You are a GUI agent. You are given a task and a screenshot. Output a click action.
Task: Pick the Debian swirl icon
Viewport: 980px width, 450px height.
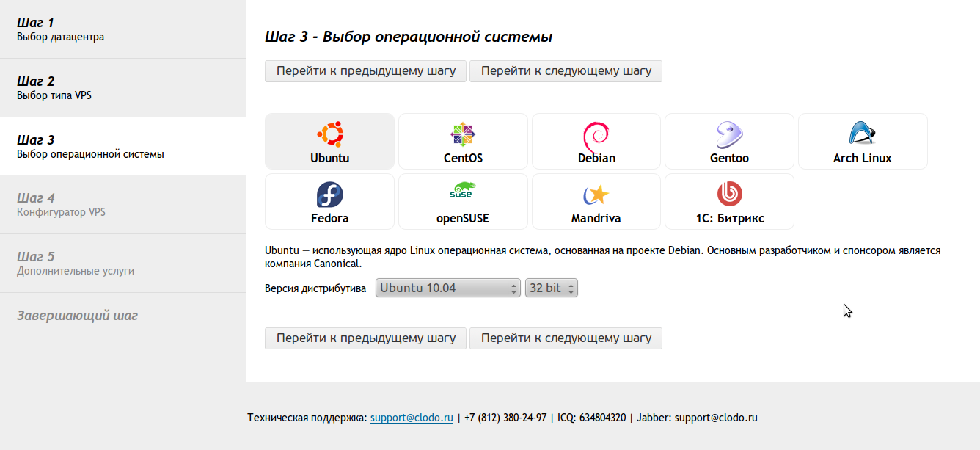click(x=596, y=135)
